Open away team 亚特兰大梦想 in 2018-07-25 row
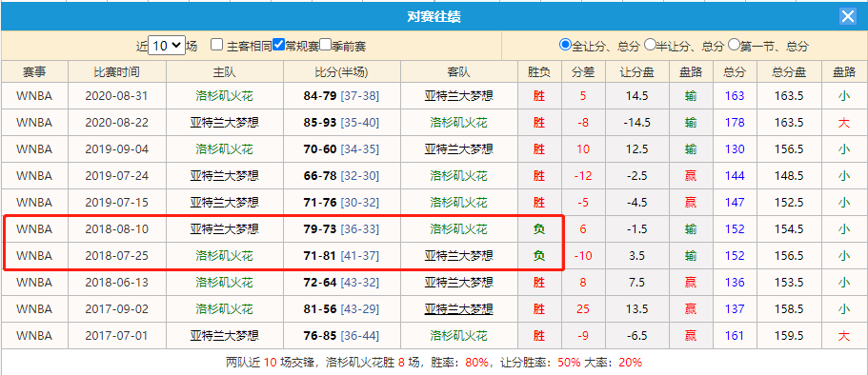The height and width of the screenshot is (375, 868). point(459,255)
